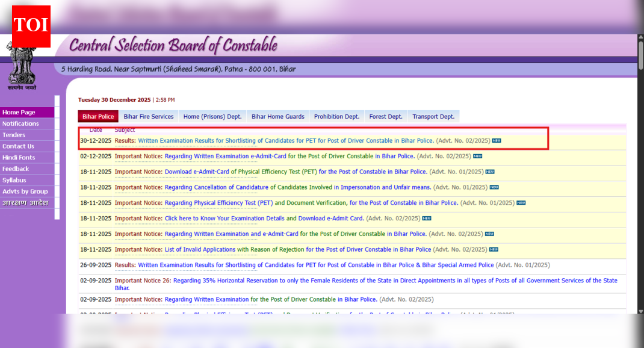Select the Home (Prisons) Dept. tab
The height and width of the screenshot is (348, 644).
coord(212,117)
